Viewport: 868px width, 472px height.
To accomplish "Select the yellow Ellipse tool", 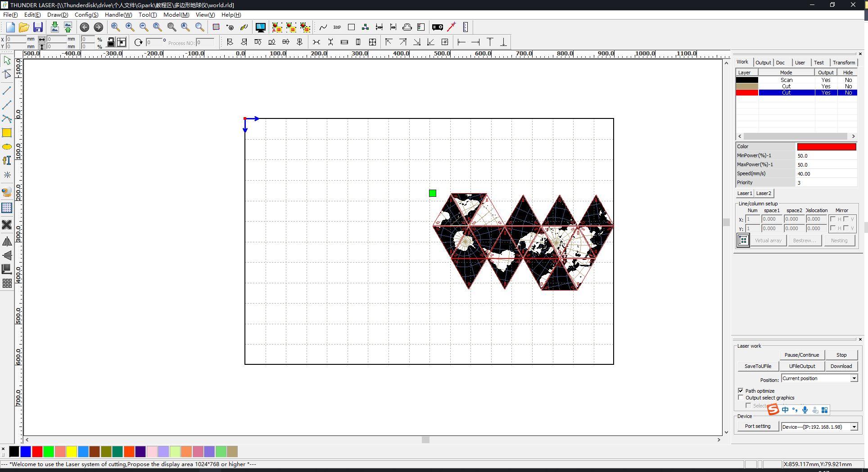I will point(7,147).
